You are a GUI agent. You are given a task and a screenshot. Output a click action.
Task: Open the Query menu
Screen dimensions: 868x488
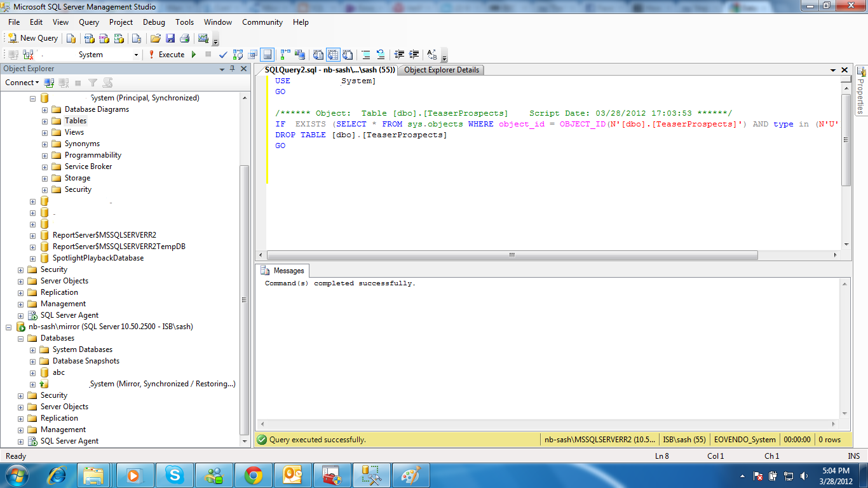point(88,22)
